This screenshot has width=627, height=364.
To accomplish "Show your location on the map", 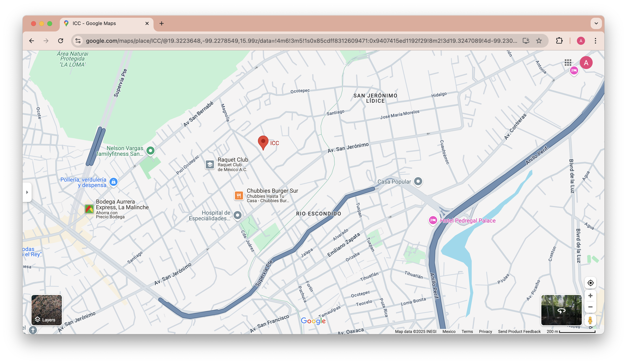I will [x=590, y=283].
